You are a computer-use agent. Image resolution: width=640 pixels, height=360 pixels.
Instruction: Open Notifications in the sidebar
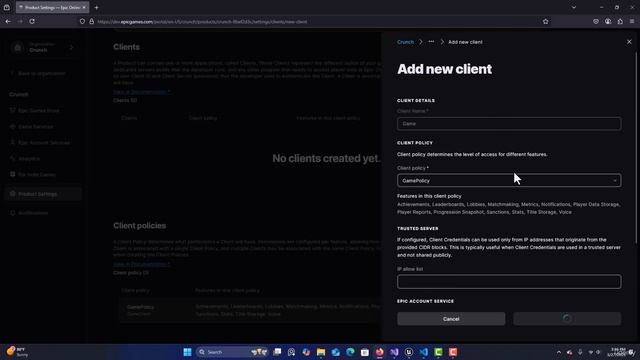33,213
